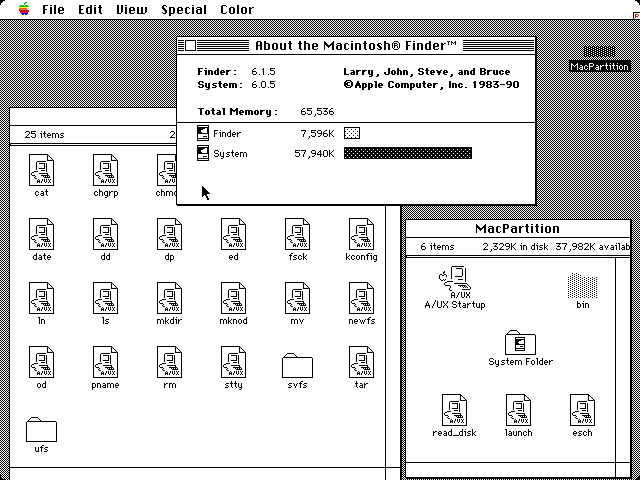This screenshot has width=640, height=480.
Task: Select the dd file icon
Action: tap(105, 234)
